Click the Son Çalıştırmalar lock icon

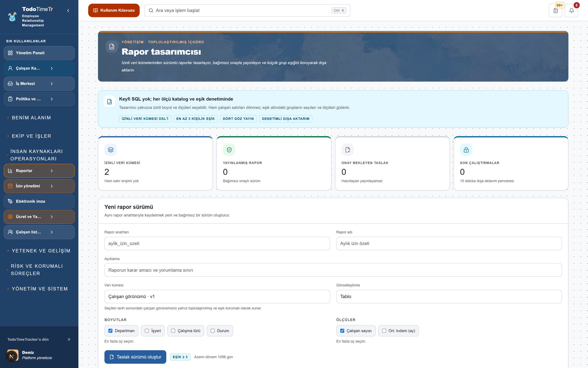click(x=466, y=150)
